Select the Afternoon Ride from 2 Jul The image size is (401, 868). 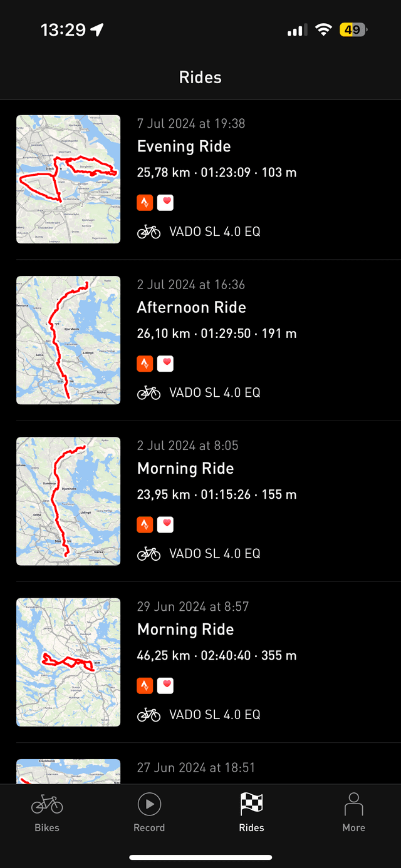(x=192, y=307)
